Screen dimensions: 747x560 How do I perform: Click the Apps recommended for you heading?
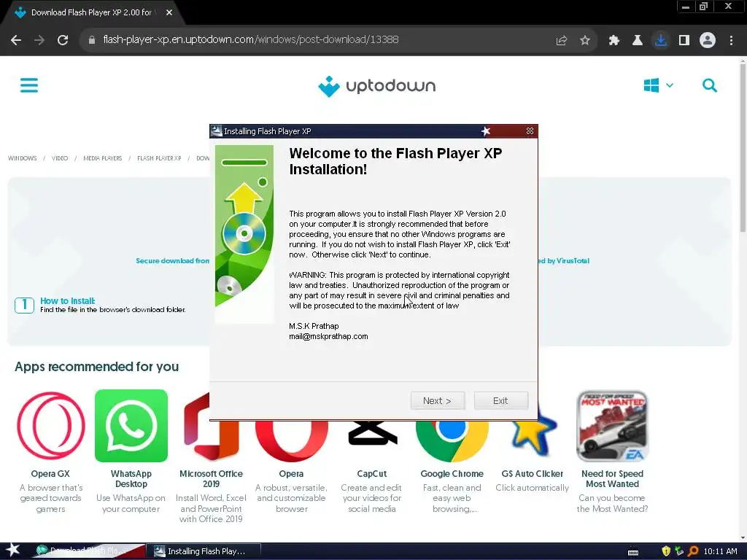97,367
